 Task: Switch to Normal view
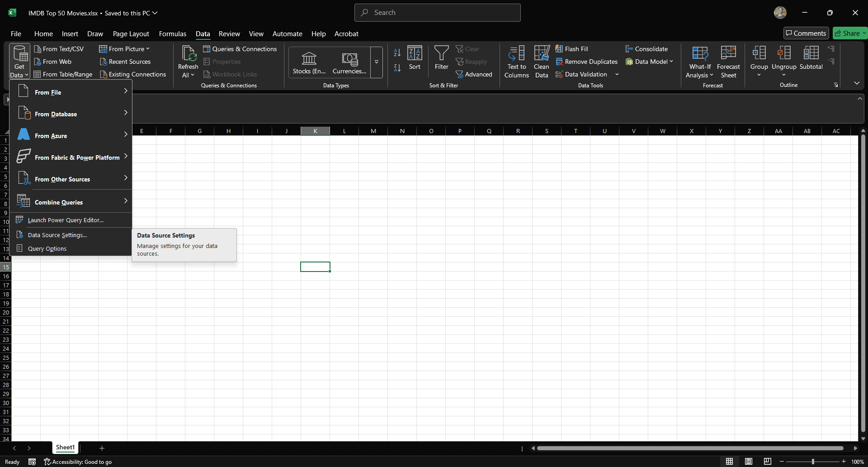pos(729,461)
